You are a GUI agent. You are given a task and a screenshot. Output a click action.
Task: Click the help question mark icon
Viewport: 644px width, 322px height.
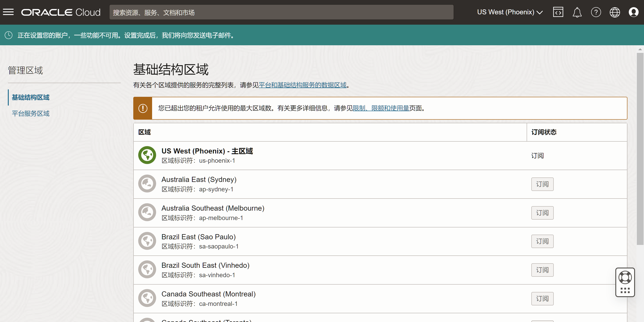tap(596, 12)
